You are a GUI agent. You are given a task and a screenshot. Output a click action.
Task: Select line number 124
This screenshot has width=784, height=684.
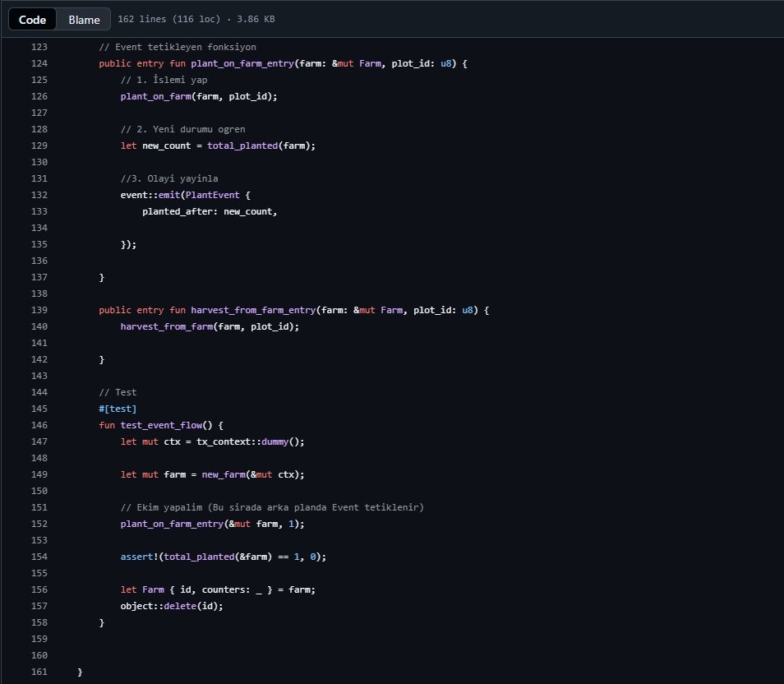pos(39,63)
